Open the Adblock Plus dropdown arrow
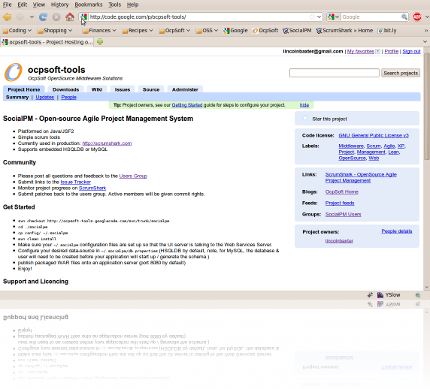 [427, 17]
